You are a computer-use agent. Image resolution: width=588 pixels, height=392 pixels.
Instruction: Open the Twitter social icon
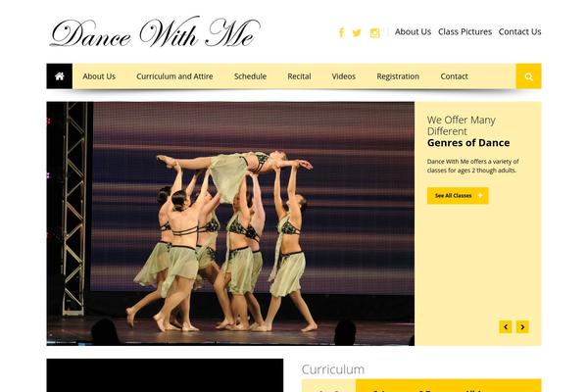[x=357, y=33]
